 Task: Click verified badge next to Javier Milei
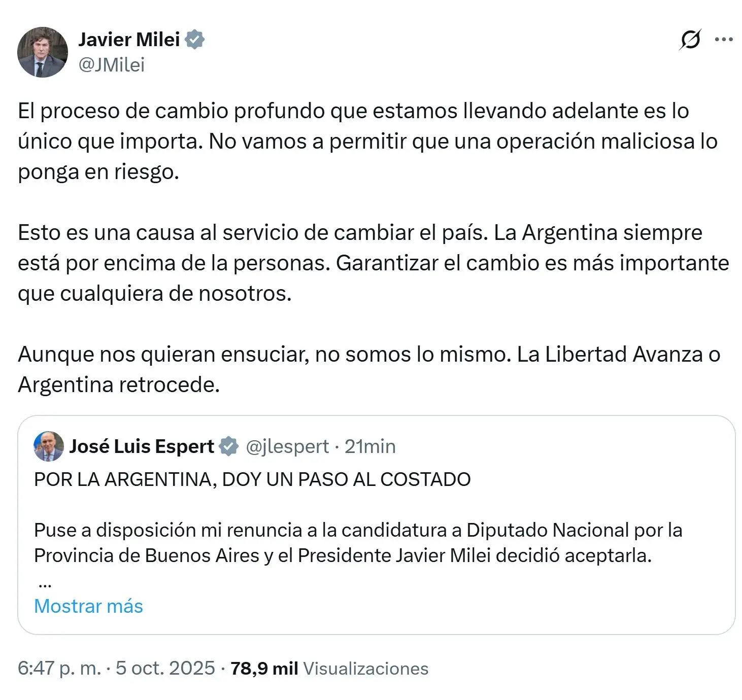pos(195,40)
